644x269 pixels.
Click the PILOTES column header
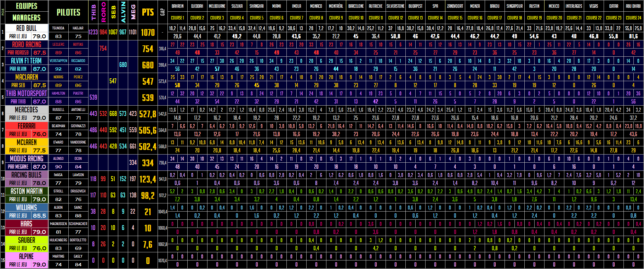[68, 12]
